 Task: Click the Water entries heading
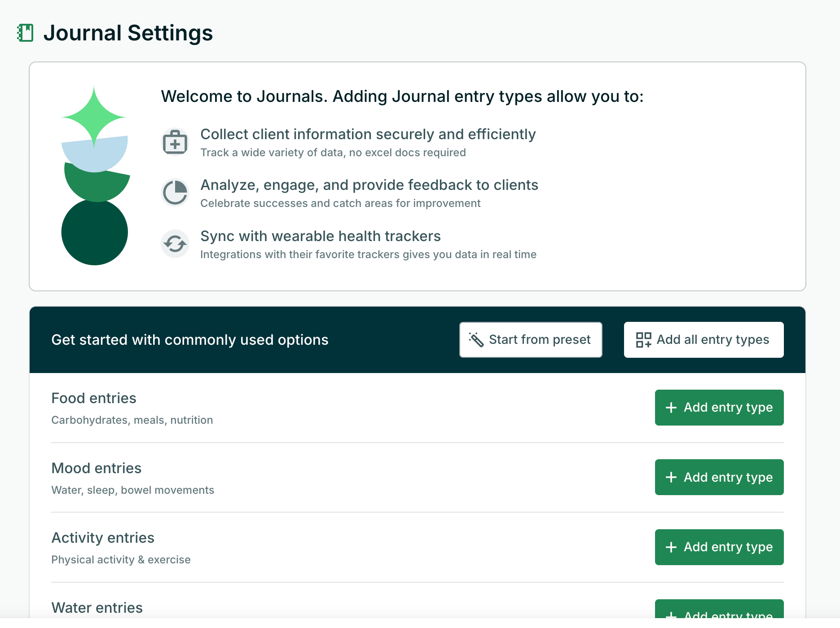[x=97, y=608]
